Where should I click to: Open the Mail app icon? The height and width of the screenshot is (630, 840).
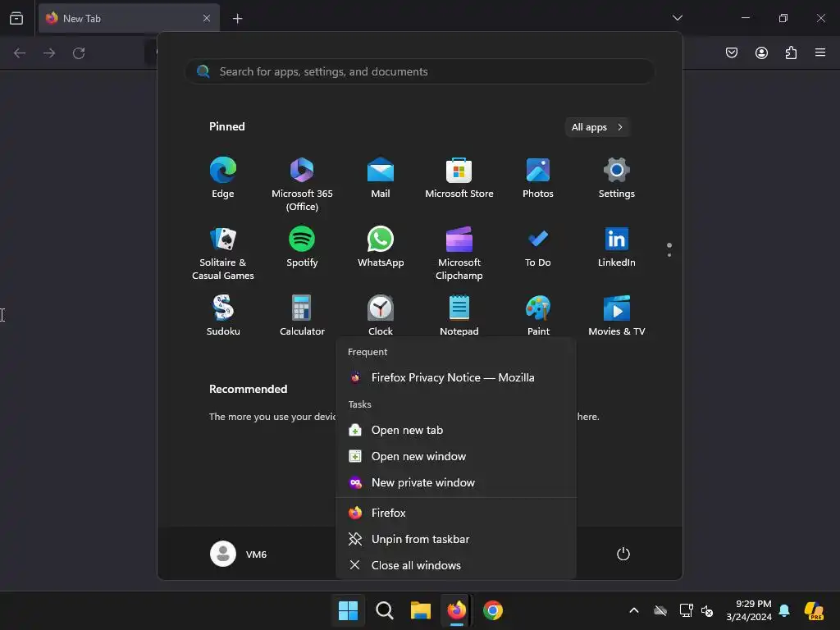pyautogui.click(x=381, y=178)
